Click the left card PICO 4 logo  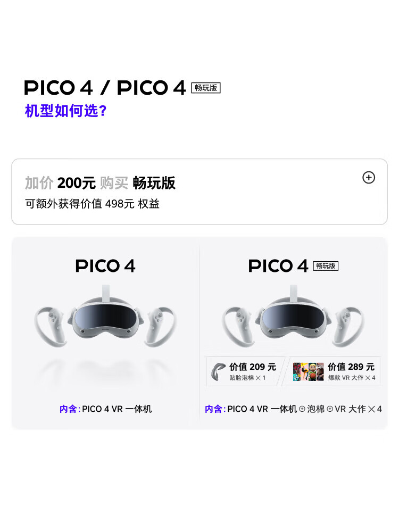(105, 266)
